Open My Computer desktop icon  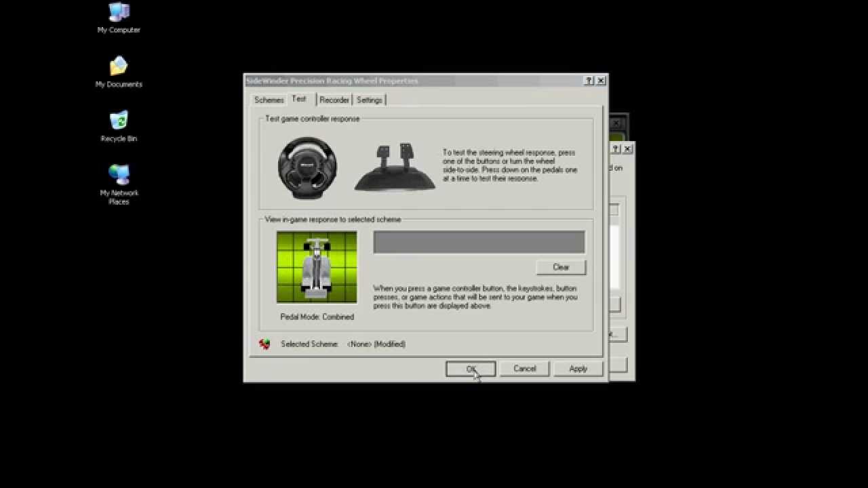tap(119, 18)
